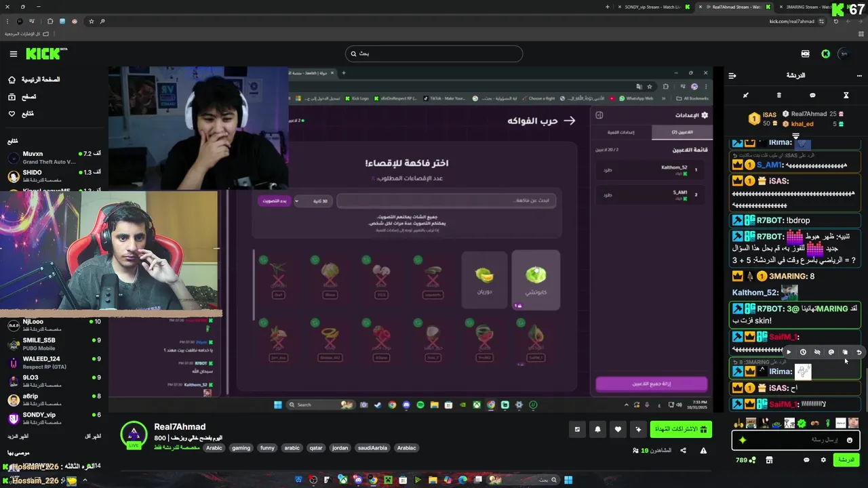Open the following sidebar link

[x=20, y=114]
